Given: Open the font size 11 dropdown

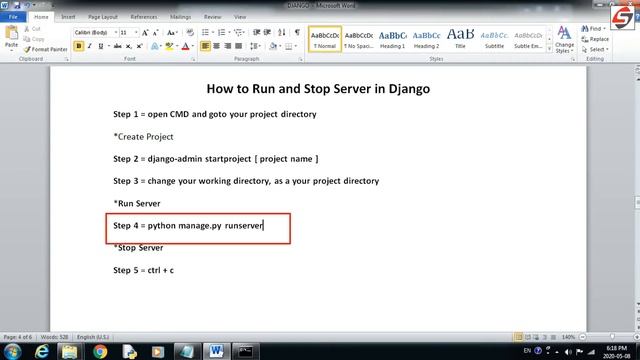Looking at the screenshot, I should pyautogui.click(x=136, y=32).
